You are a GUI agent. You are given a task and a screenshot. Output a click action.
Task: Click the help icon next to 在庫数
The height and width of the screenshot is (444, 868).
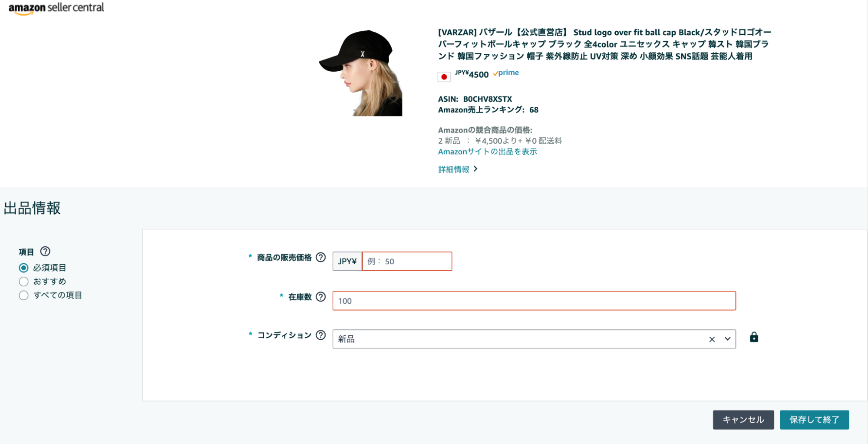[x=320, y=297]
